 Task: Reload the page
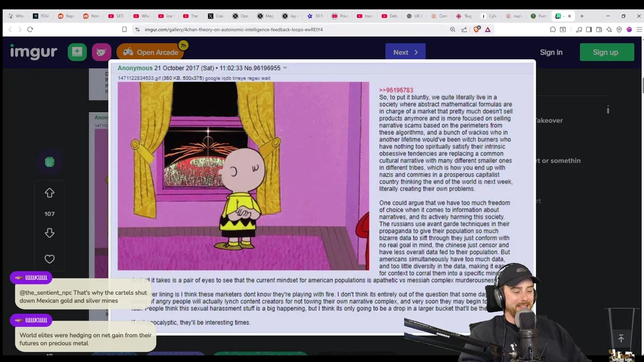point(30,29)
